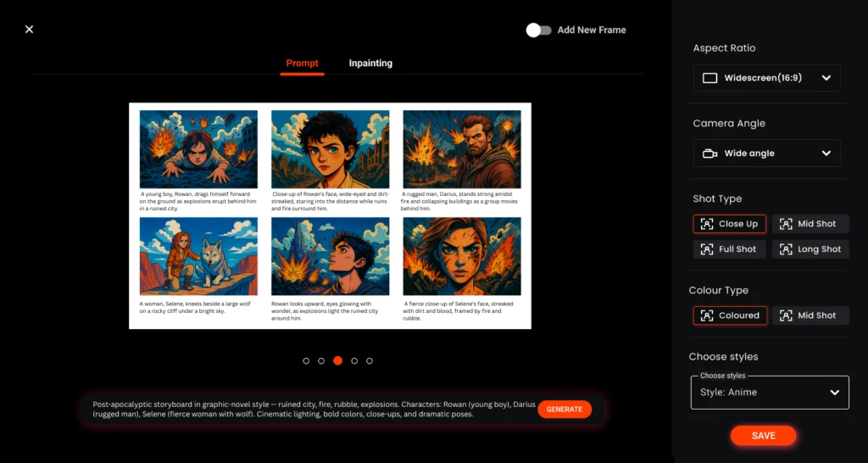Screen dimensions: 868x463
Task: Click the Mid Shot icon under Colour Type
Action: tap(786, 315)
